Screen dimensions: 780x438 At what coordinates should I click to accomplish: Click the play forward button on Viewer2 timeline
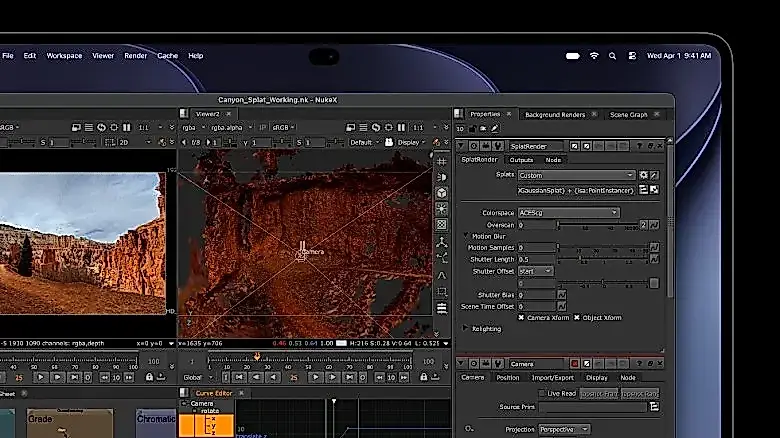pyautogui.click(x=315, y=377)
